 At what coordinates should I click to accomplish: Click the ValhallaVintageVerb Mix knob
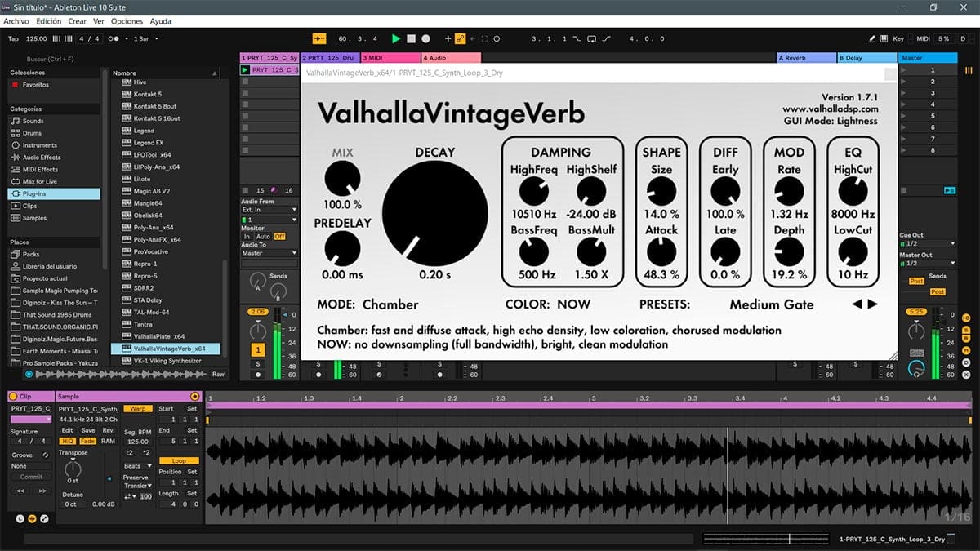[342, 179]
